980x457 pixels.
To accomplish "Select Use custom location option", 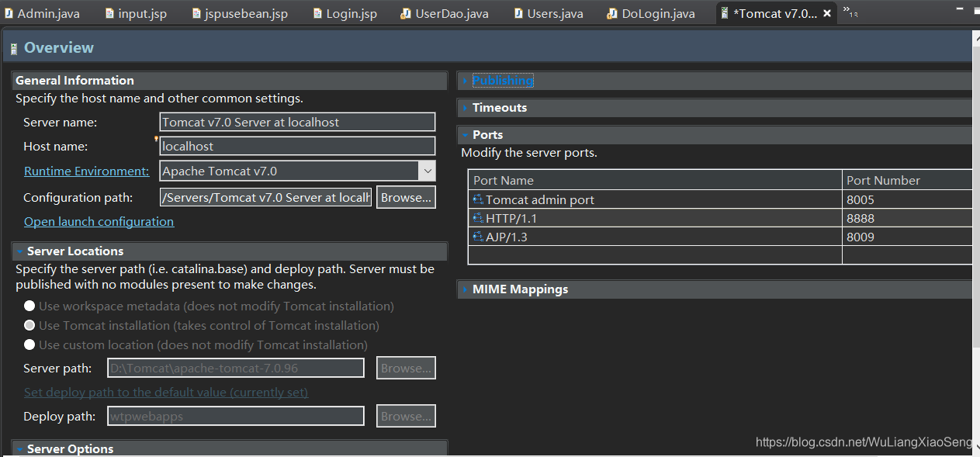I will pyautogui.click(x=29, y=344).
